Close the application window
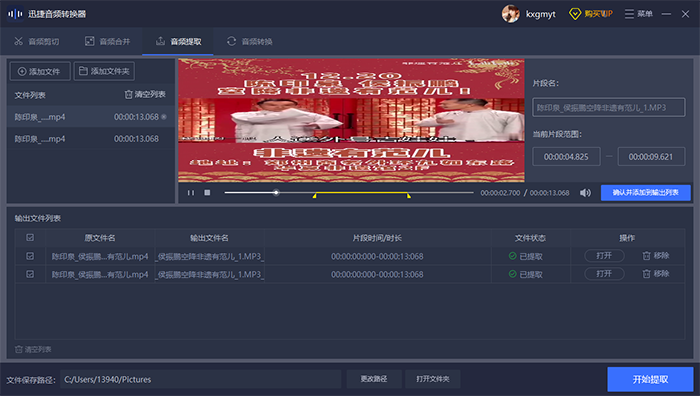700x396 pixels. pyautogui.click(x=685, y=14)
